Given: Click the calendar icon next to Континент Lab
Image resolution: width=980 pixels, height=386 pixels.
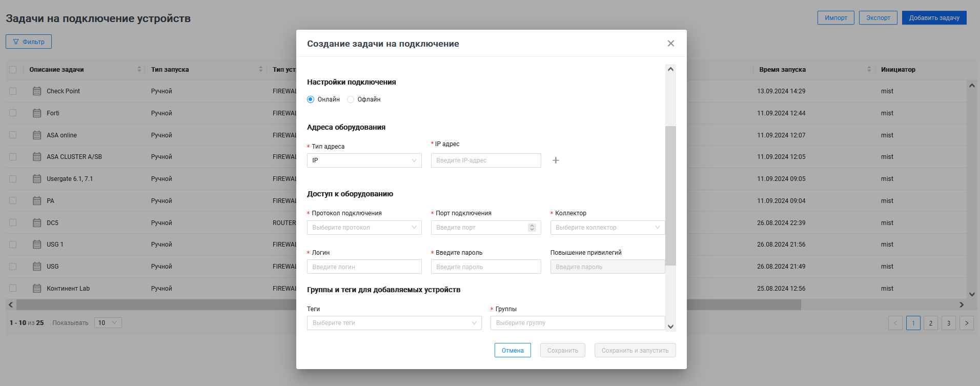Looking at the screenshot, I should [37, 289].
